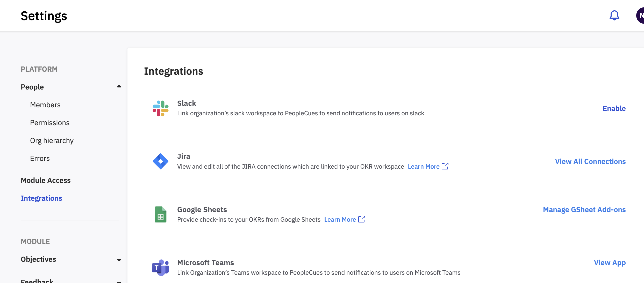644x283 pixels.
Task: Click the PLATFORM section label
Action: point(39,69)
